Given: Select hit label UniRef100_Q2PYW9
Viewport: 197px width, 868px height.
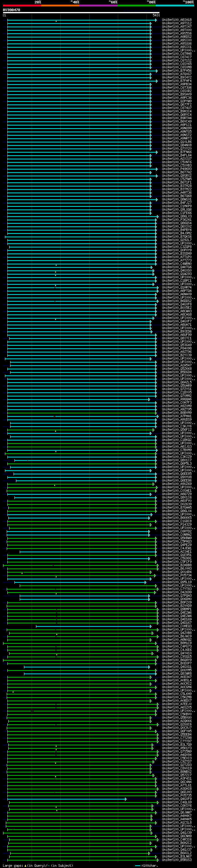Looking at the screenshot, I should pyautogui.click(x=176, y=101).
